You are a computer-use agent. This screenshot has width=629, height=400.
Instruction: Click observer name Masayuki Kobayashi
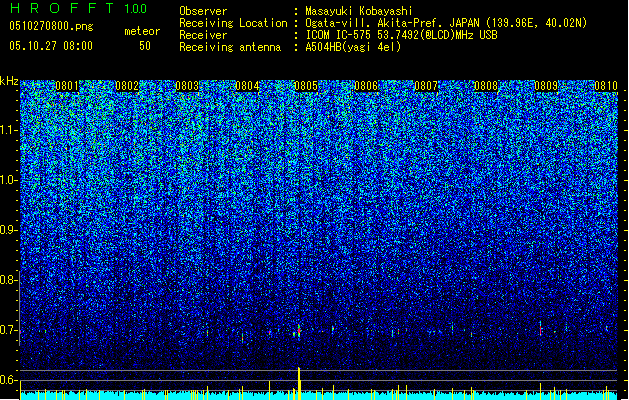[359, 11]
